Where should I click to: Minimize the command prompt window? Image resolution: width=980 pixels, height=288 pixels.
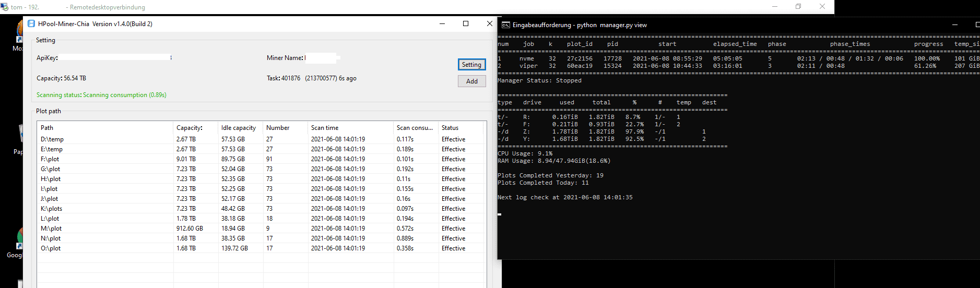click(x=955, y=25)
